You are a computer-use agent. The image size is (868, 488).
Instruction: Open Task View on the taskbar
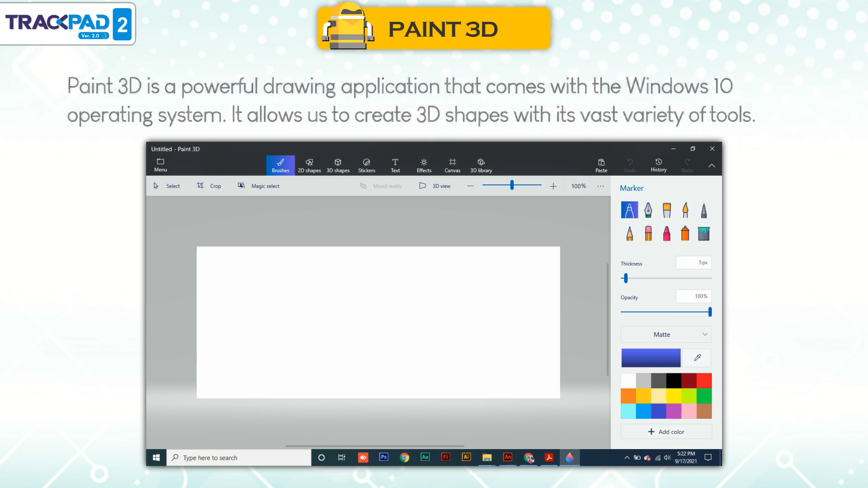click(x=342, y=458)
